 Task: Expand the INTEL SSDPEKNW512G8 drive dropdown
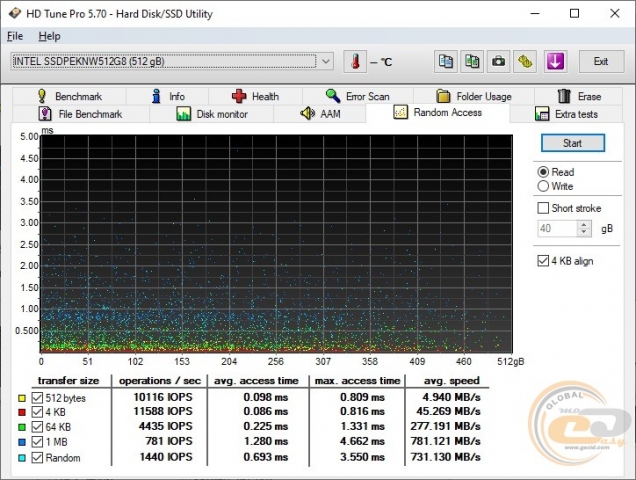coord(326,62)
